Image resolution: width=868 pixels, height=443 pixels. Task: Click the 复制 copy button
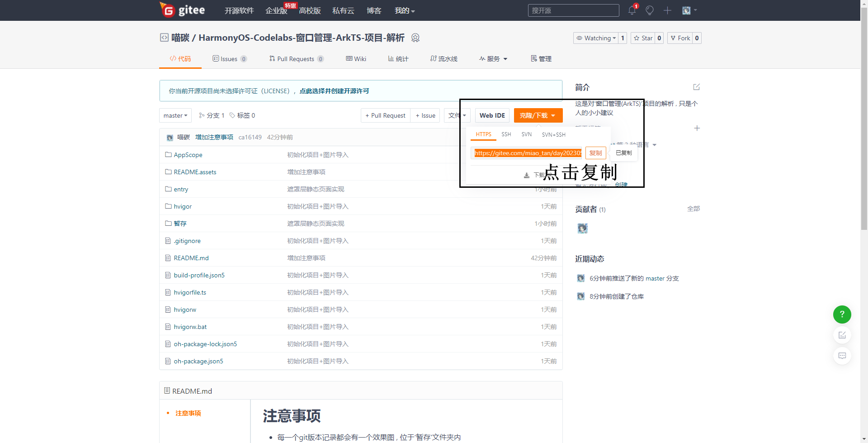[595, 153]
